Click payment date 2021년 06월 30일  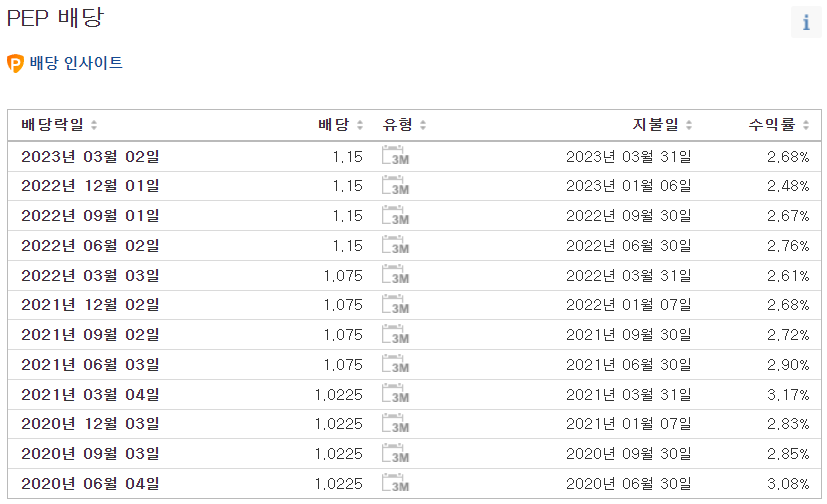(628, 365)
